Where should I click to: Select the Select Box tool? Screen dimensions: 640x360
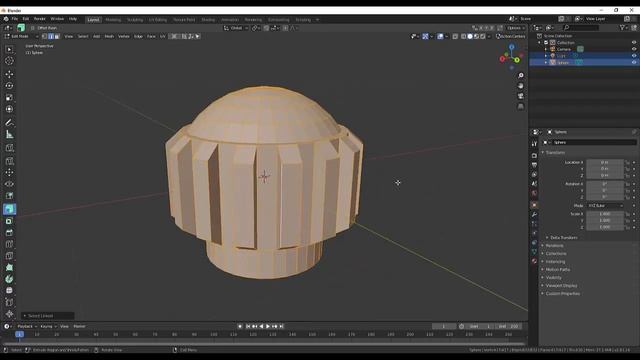click(x=9, y=49)
